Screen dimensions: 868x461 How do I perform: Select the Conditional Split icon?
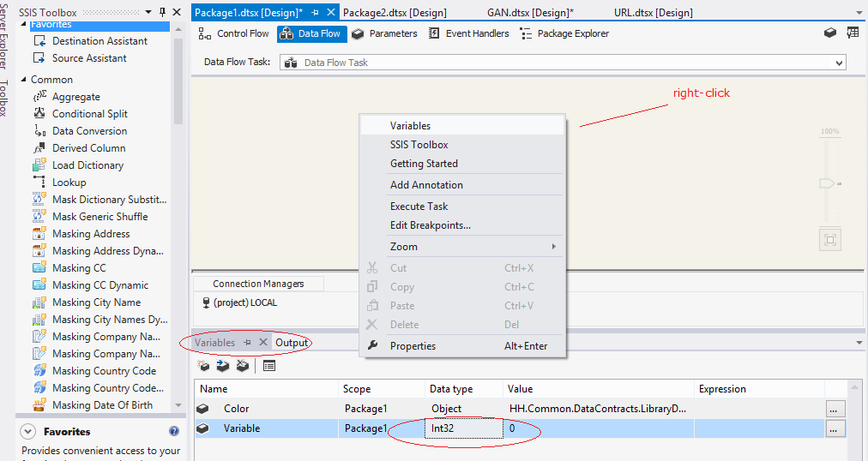click(39, 113)
